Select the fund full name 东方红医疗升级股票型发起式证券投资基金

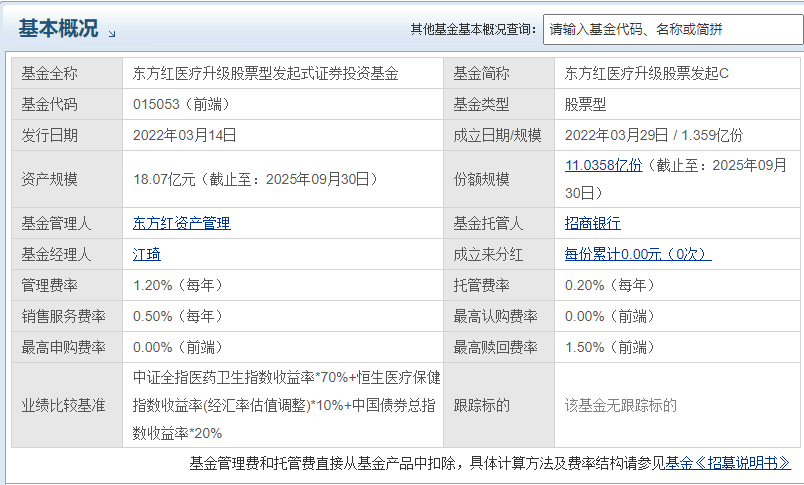[x=266, y=73]
